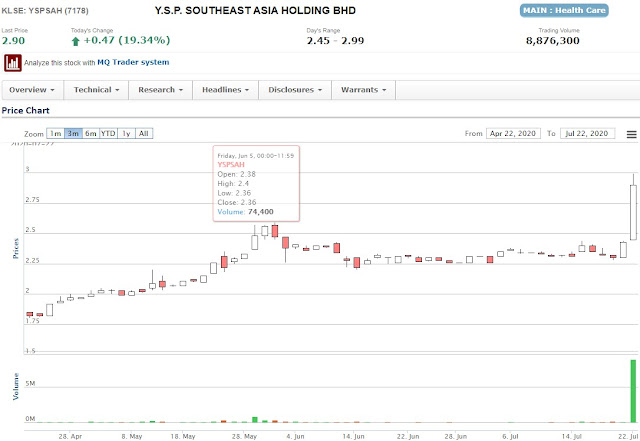Click the today's change +0.47 (19.34%) text
The width and height of the screenshot is (640, 441).
click(x=127, y=40)
